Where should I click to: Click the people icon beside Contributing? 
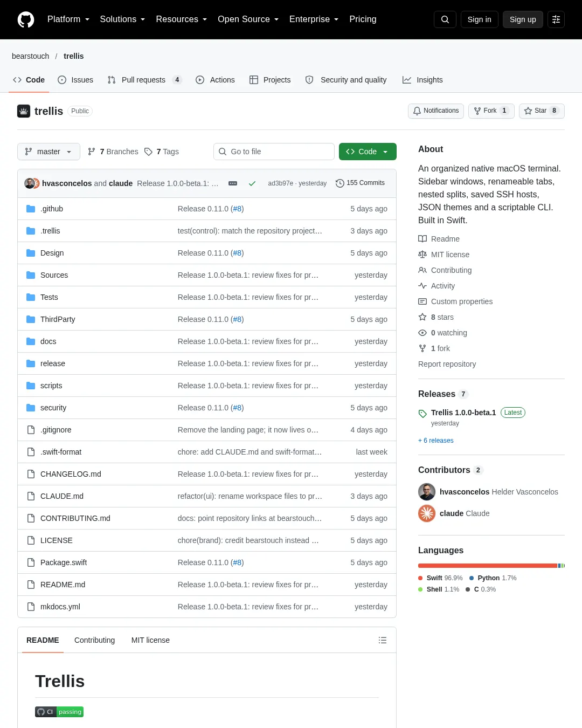click(422, 270)
